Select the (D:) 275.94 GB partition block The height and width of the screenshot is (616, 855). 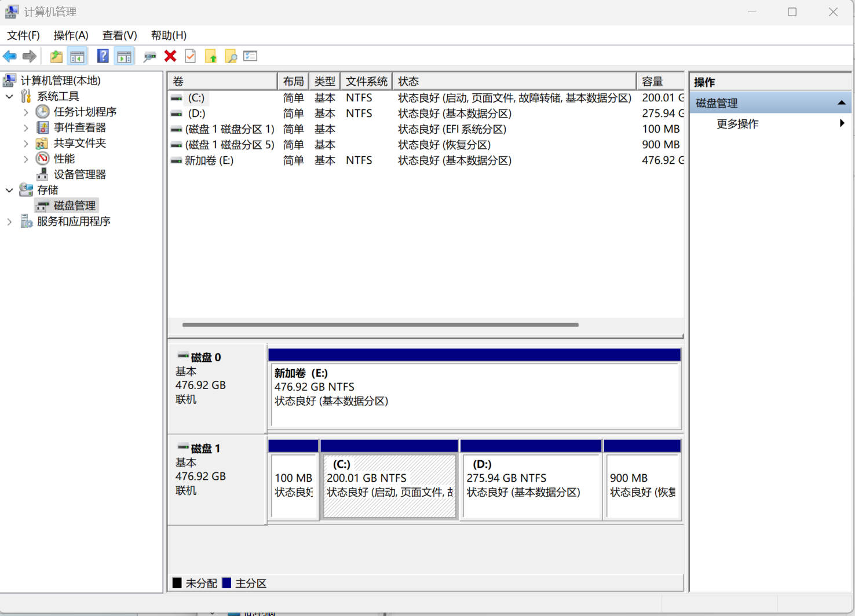[531, 479]
